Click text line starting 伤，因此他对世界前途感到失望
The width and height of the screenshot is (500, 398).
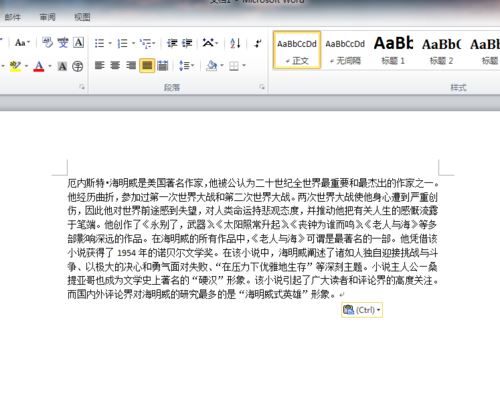253,211
